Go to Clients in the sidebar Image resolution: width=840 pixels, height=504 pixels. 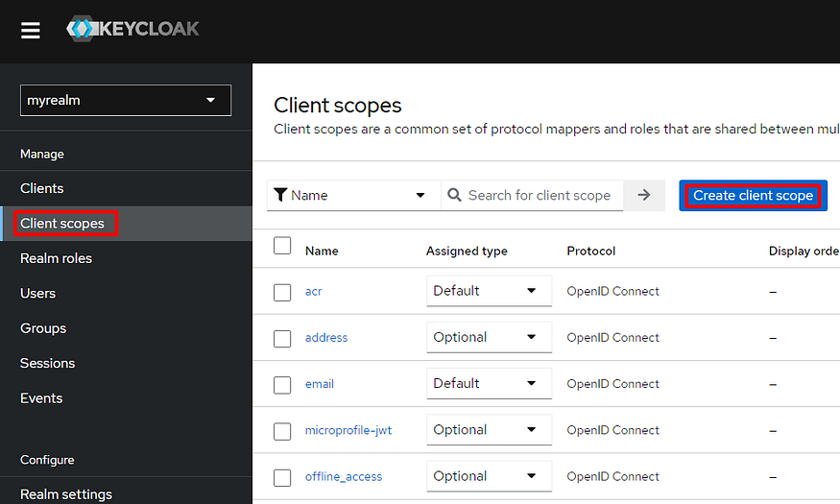pyautogui.click(x=126, y=188)
